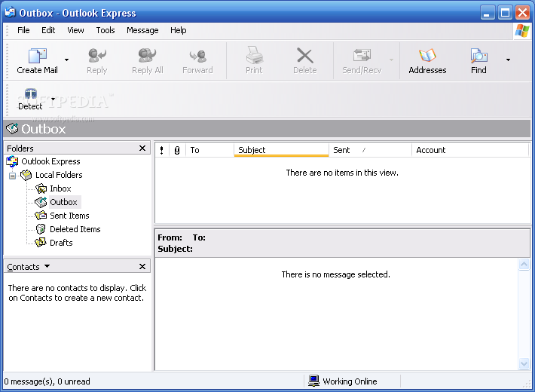
Task: Click the Windows logo in menu bar
Action: (x=521, y=31)
